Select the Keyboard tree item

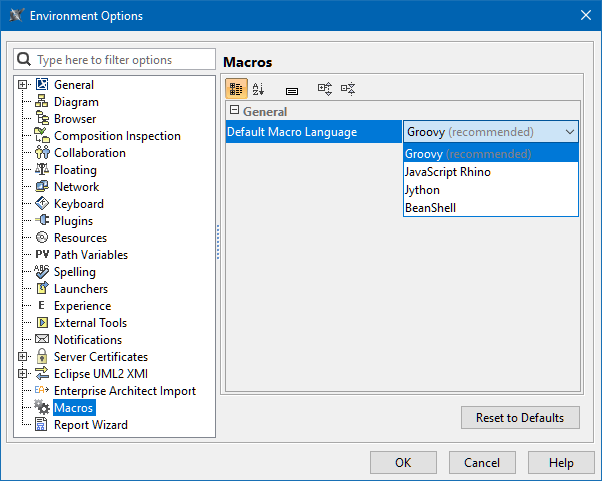click(x=79, y=203)
